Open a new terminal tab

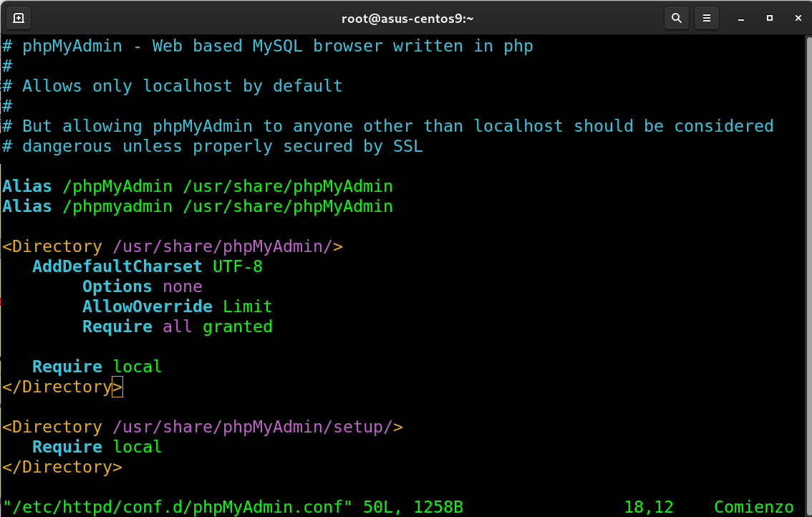(x=19, y=18)
